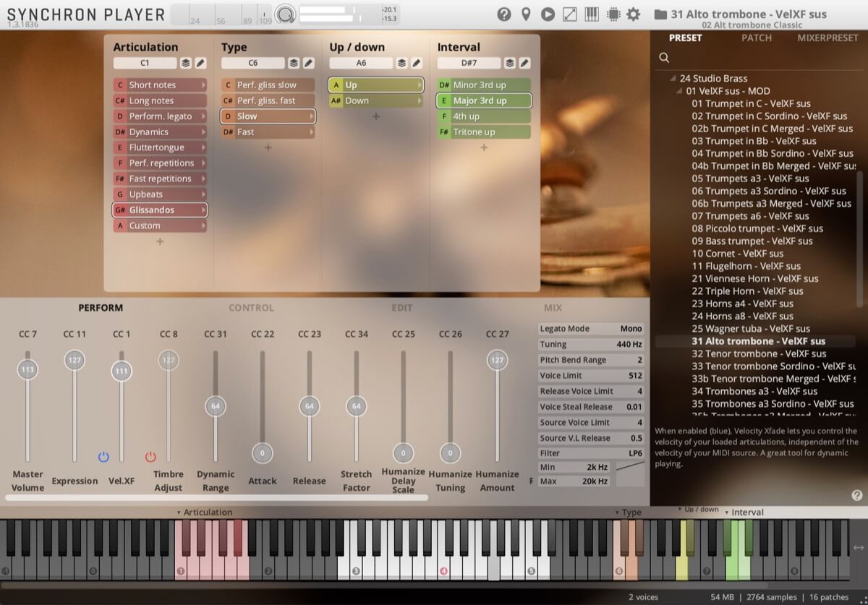This screenshot has height=605, width=868.
Task: Switch to the PATCH tab
Action: tap(757, 38)
